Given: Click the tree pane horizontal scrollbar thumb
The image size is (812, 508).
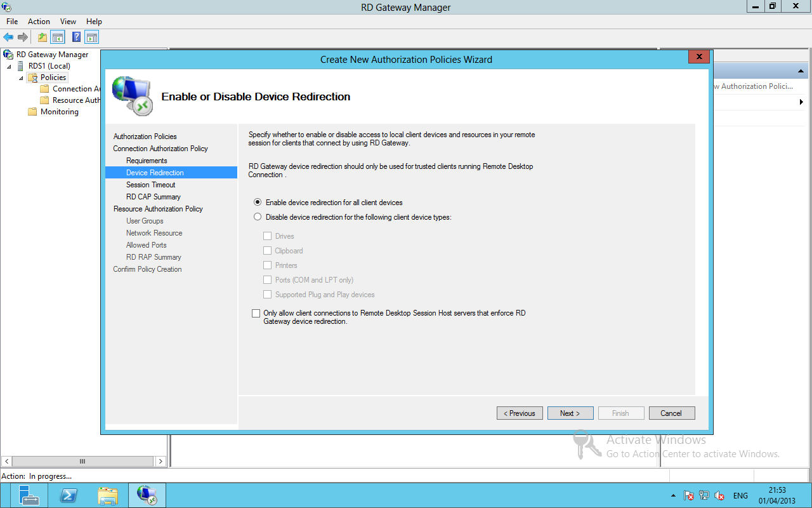Looking at the screenshot, I should [x=82, y=461].
